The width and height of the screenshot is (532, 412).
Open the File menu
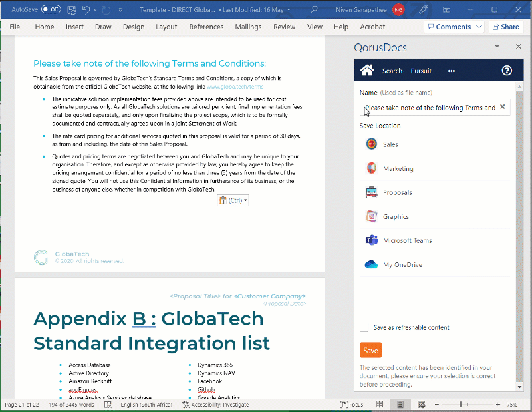click(x=15, y=27)
